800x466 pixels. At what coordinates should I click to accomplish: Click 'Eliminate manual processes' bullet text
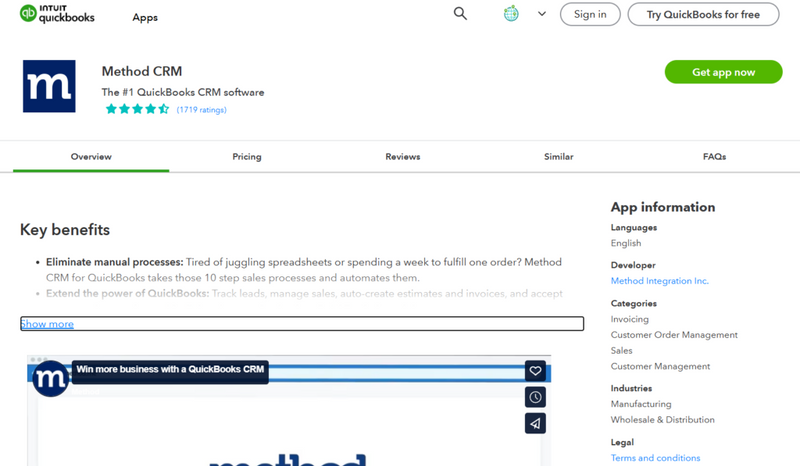[x=114, y=262]
